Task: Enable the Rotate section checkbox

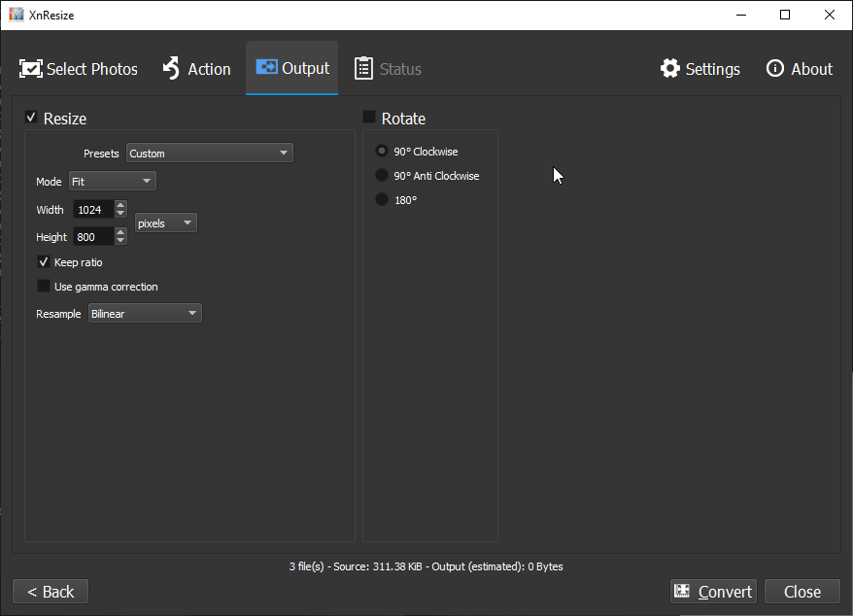Action: coord(370,118)
